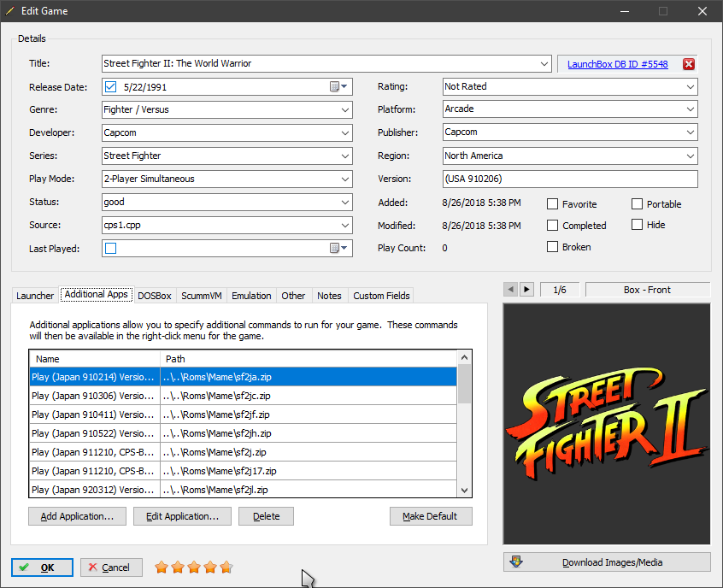Set rating to four stars
The height and width of the screenshot is (588, 723).
210,567
